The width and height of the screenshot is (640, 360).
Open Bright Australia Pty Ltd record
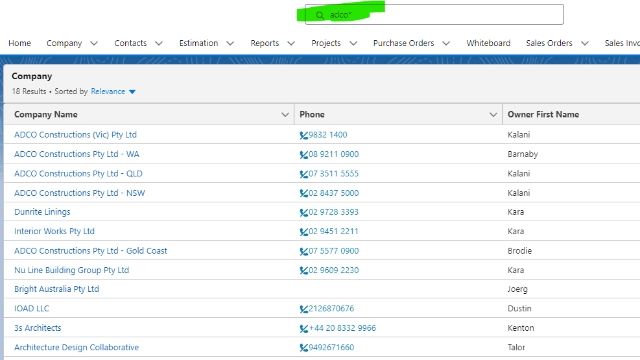click(57, 289)
